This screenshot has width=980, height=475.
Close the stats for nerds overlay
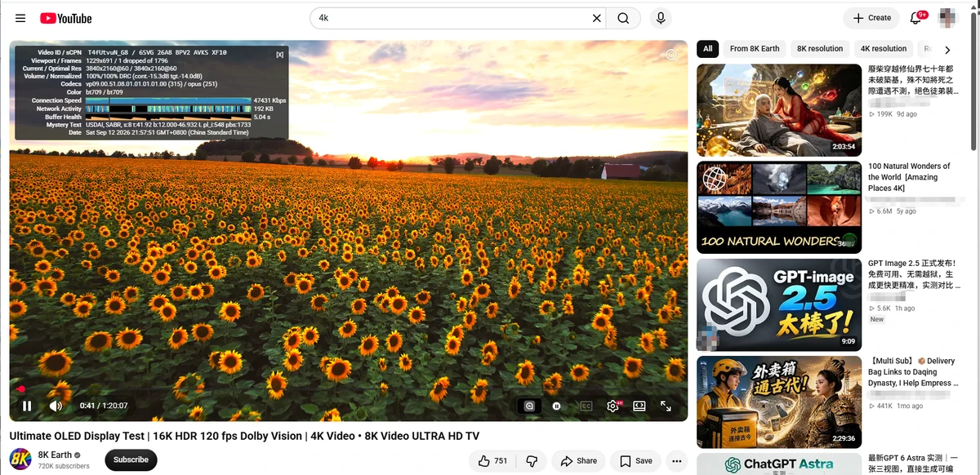(x=280, y=55)
